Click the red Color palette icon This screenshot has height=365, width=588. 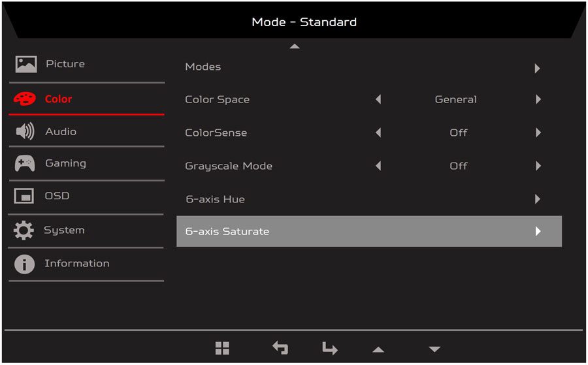(x=25, y=99)
